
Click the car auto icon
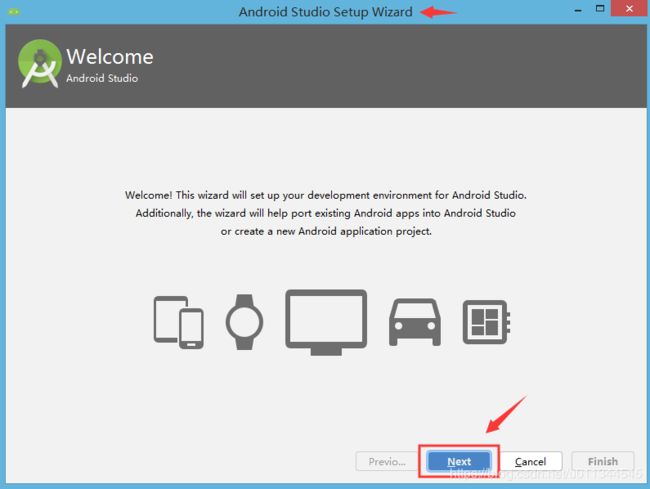tap(415, 322)
